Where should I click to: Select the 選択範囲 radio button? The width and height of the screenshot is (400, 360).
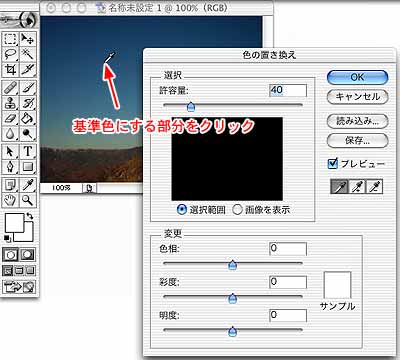[x=182, y=209]
